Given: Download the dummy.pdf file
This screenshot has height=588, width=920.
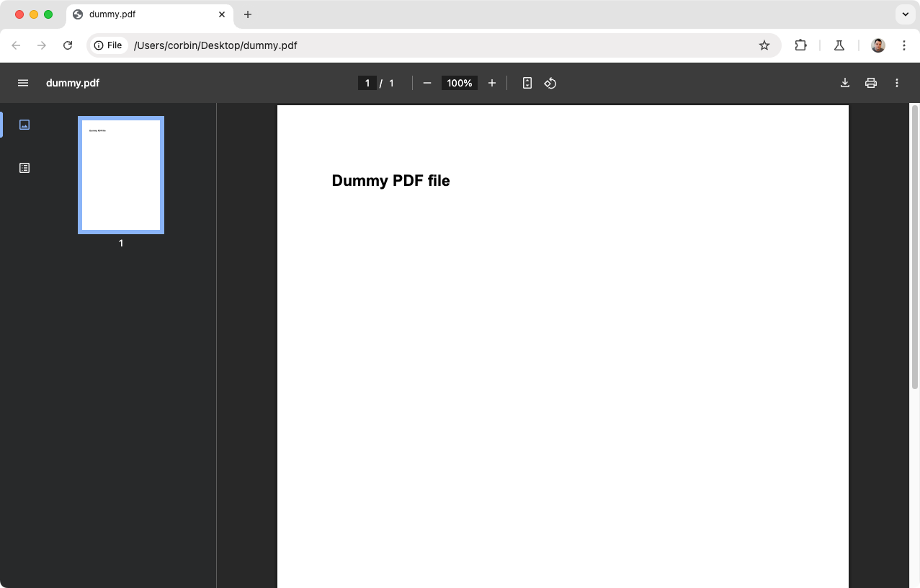Looking at the screenshot, I should pyautogui.click(x=845, y=83).
